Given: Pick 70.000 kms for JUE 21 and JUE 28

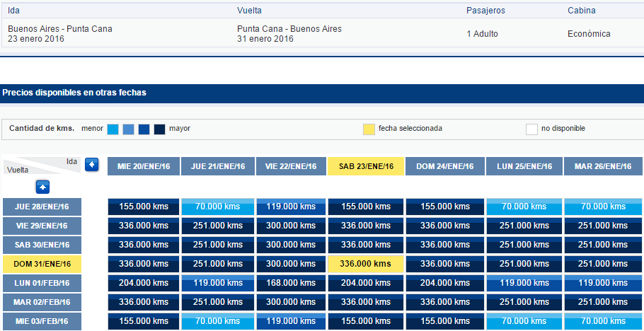Looking at the screenshot, I should tap(218, 207).
